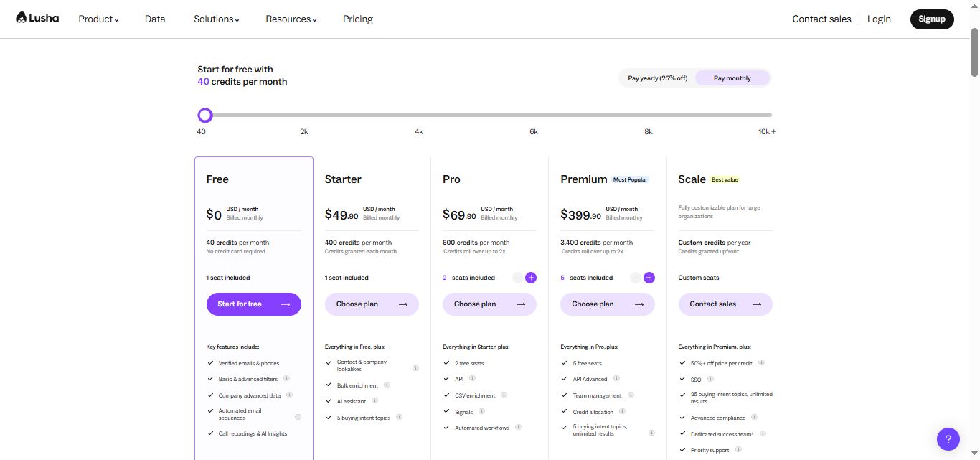The height and width of the screenshot is (460, 980).
Task: Click the info icon beside Automated workflows
Action: (x=517, y=428)
